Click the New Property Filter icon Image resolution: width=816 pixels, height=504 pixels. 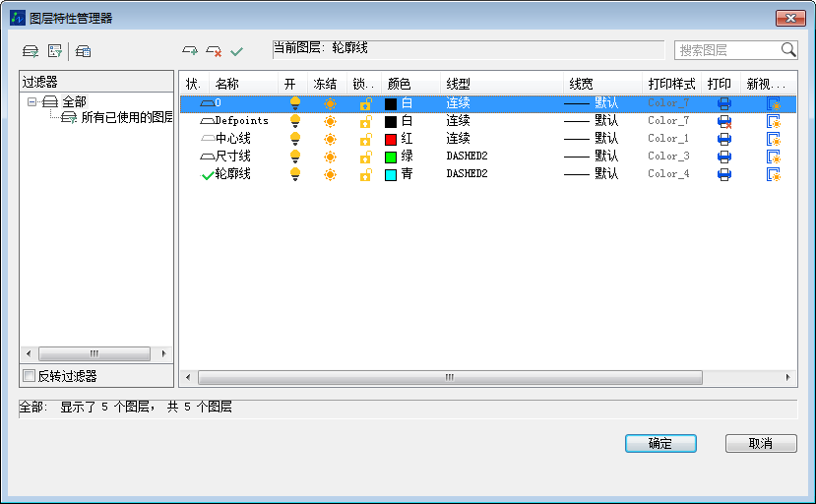pos(31,51)
